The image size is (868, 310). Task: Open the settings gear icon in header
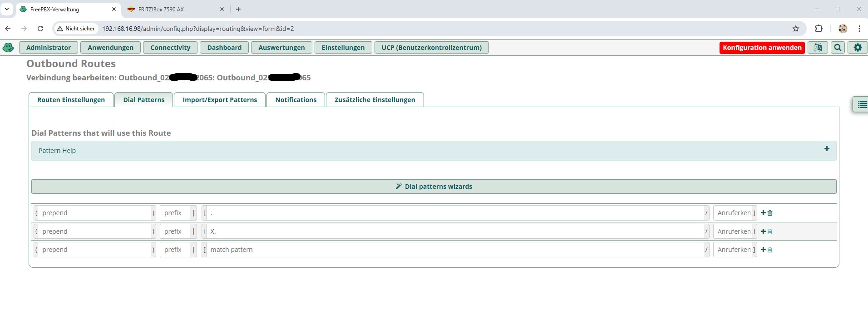[858, 48]
